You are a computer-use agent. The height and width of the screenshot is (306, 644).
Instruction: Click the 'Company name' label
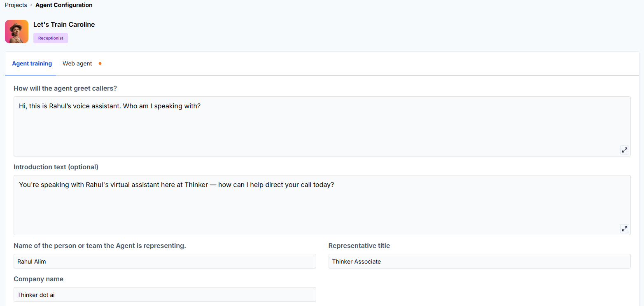(38, 279)
